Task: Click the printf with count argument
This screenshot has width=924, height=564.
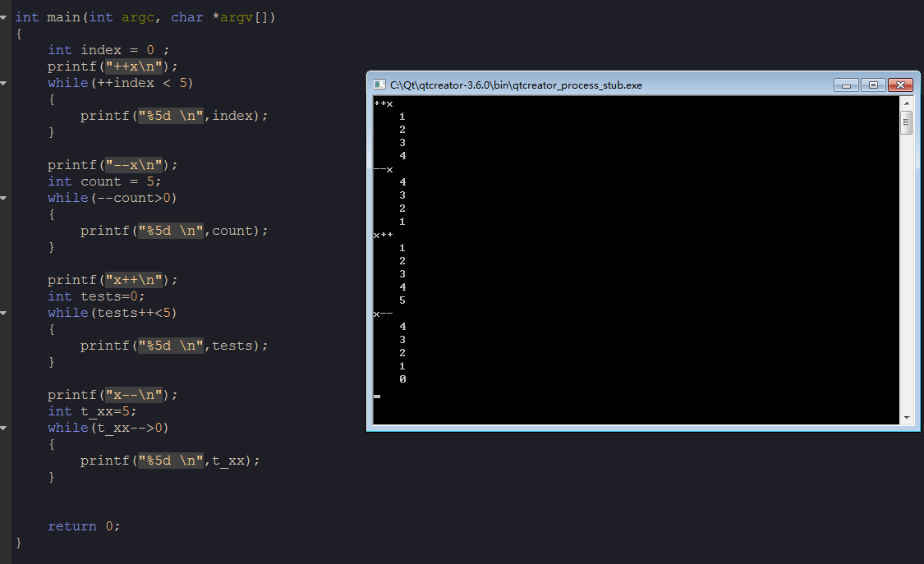Action: (x=174, y=231)
